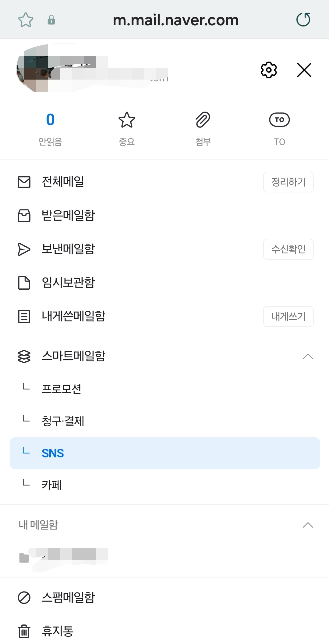The height and width of the screenshot is (644, 329).
Task: Open the 카페 smart mailbox
Action: 52,485
